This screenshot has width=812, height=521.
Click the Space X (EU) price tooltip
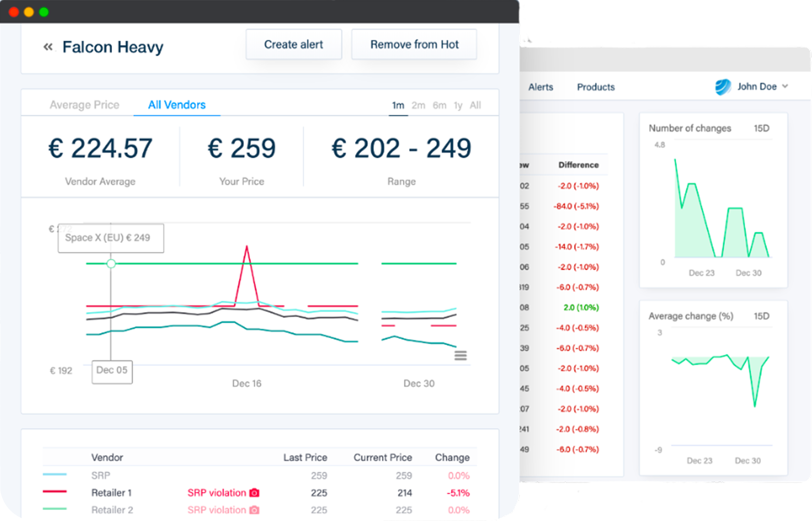pyautogui.click(x=110, y=238)
